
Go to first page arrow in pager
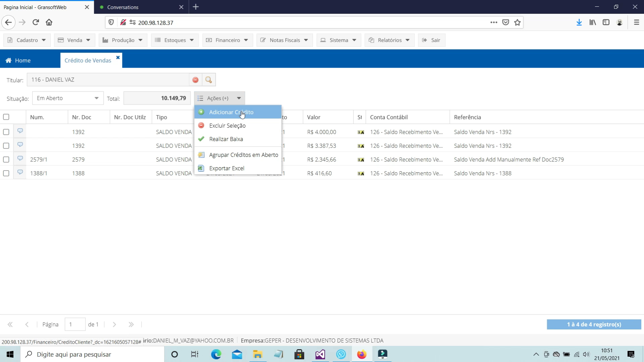(x=10, y=324)
